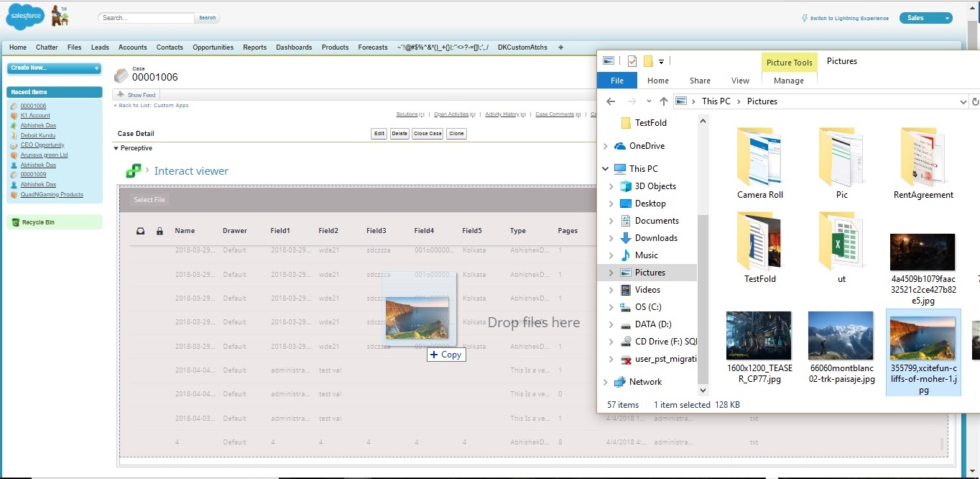Open the Sales app dropdown
Screen dimensions: 980x479
926,17
